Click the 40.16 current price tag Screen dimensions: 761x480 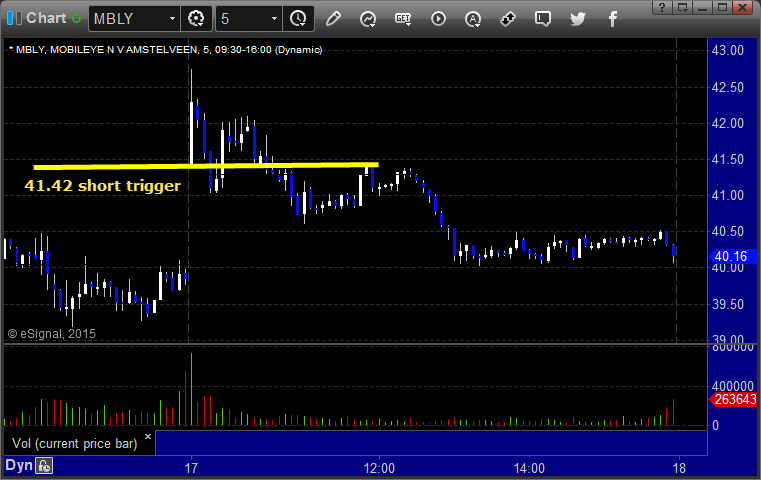click(732, 256)
